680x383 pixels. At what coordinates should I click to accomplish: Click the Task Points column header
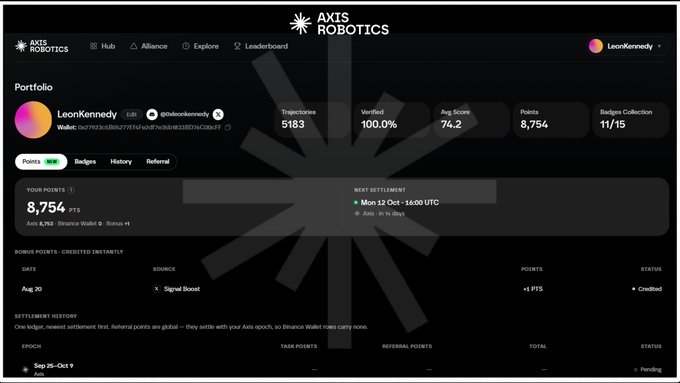tap(299, 346)
